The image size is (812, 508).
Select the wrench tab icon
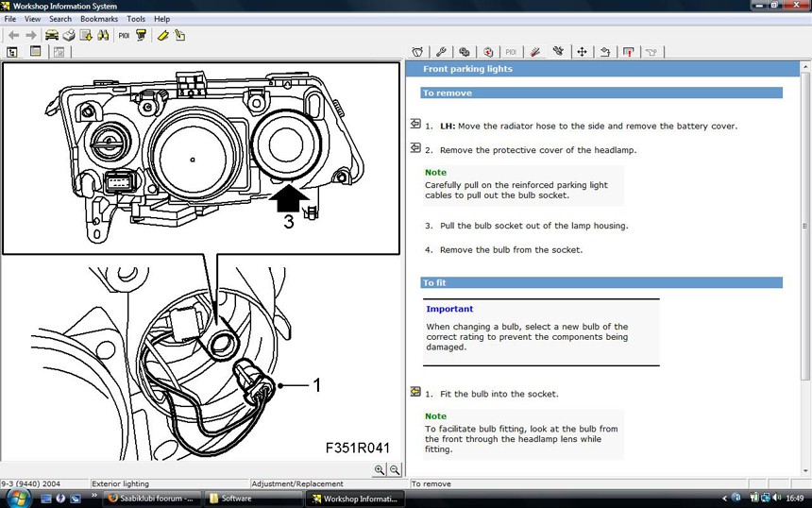point(441,52)
